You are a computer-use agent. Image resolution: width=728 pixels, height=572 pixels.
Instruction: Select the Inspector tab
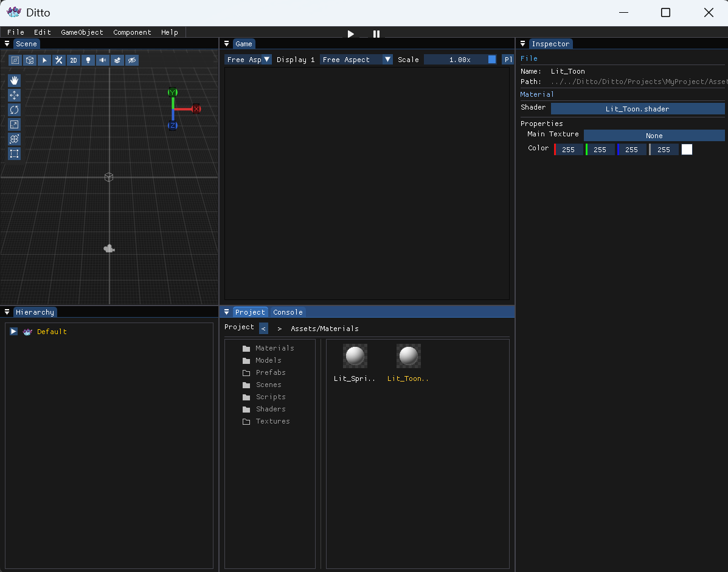(550, 44)
